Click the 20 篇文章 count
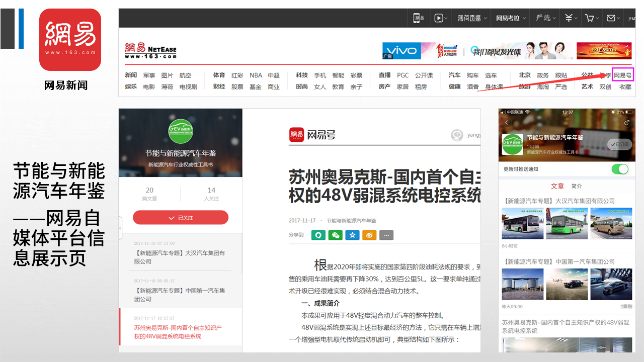Viewport: 644px width, 362px height. click(x=149, y=194)
